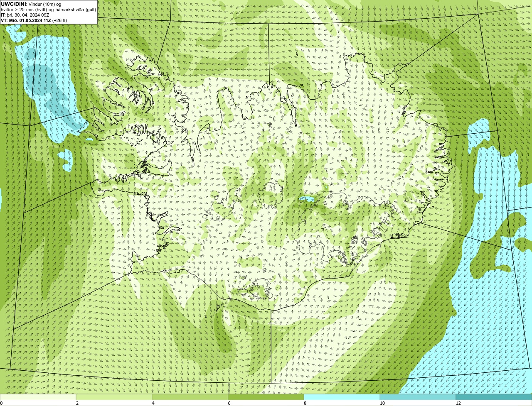Viewport: 532px width, 406px height.
Task: Click the "10" tick label on the color scale
Action: [382, 403]
